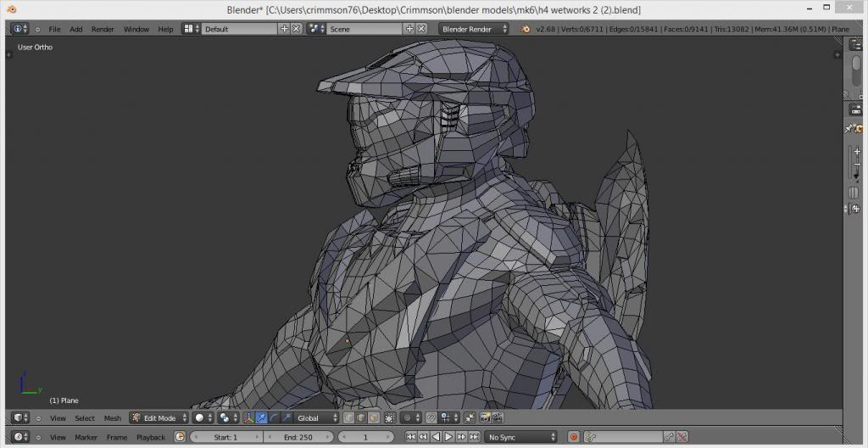Open the Edit Mode dropdown
868x448 pixels.
pos(159,418)
